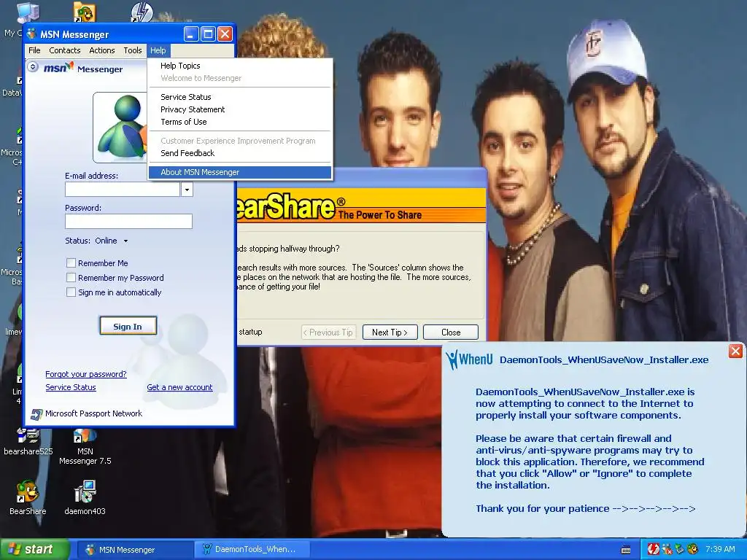
Task: Launch the Daemon Tools lightning desktop shortcut
Action: (x=142, y=12)
